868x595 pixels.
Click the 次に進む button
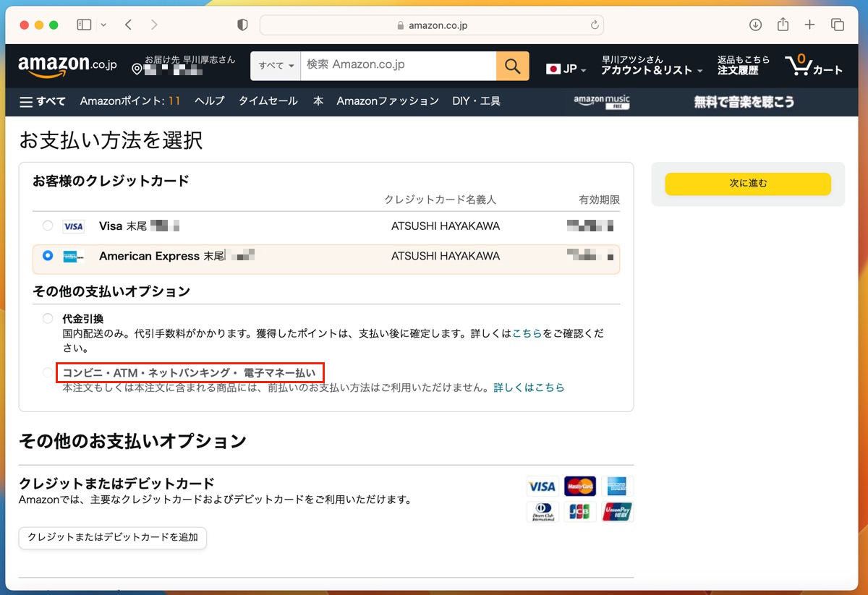coord(748,184)
